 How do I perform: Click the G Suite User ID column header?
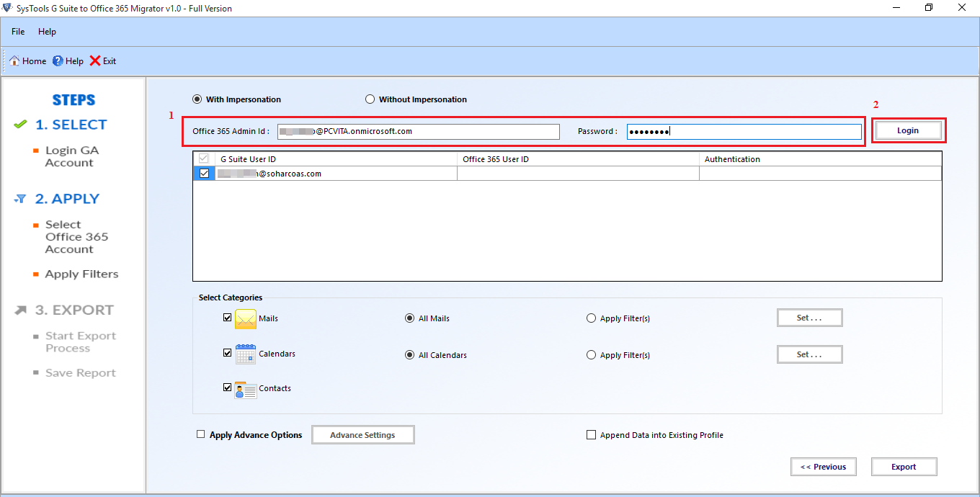336,158
